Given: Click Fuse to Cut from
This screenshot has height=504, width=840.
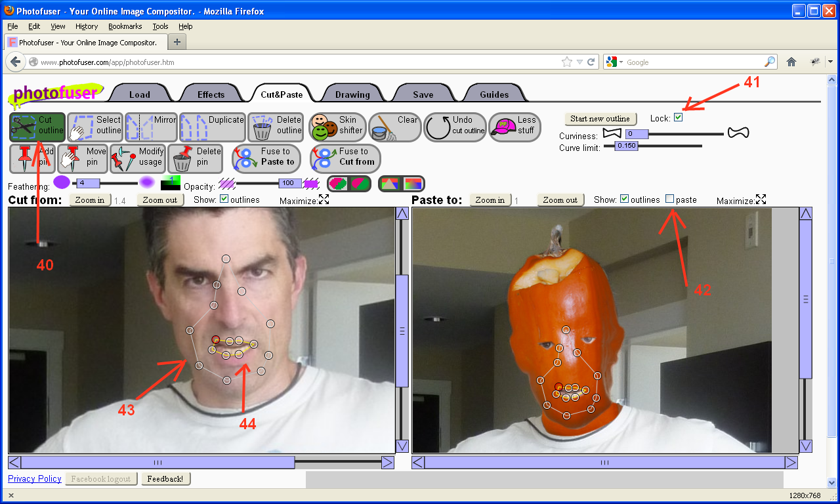Looking at the screenshot, I should (x=345, y=159).
